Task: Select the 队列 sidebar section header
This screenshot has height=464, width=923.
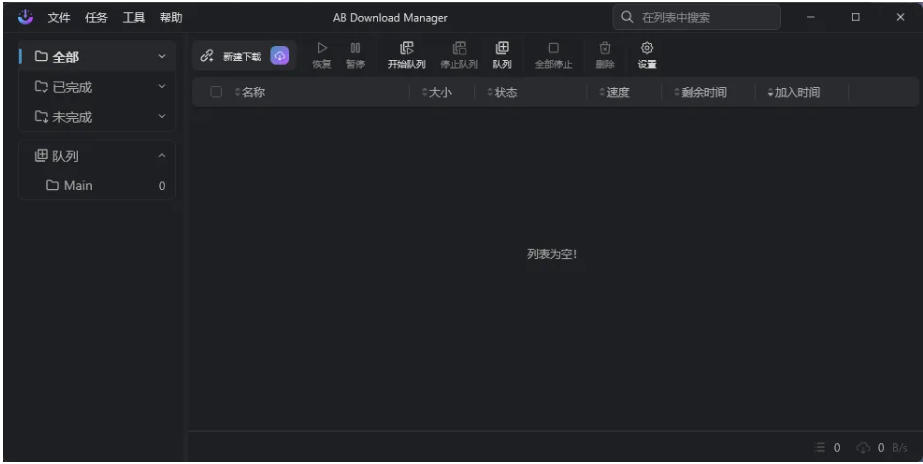Action: (x=98, y=156)
